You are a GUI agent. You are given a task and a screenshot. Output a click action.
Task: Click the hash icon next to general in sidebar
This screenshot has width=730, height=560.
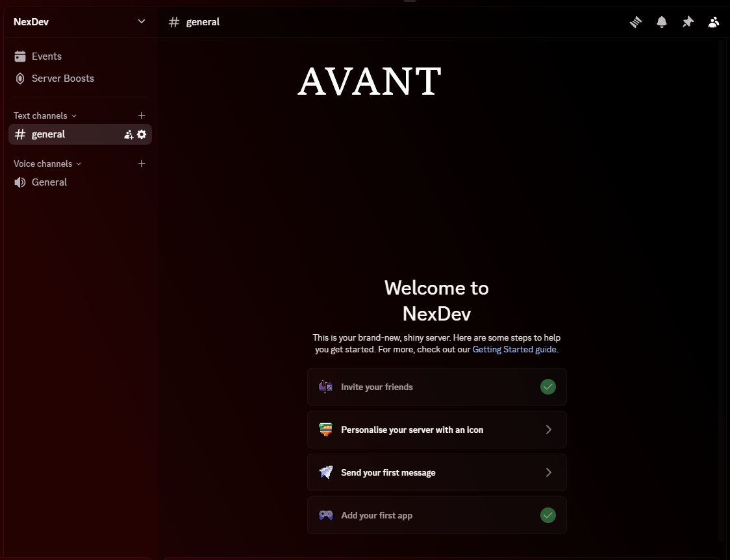pyautogui.click(x=20, y=134)
